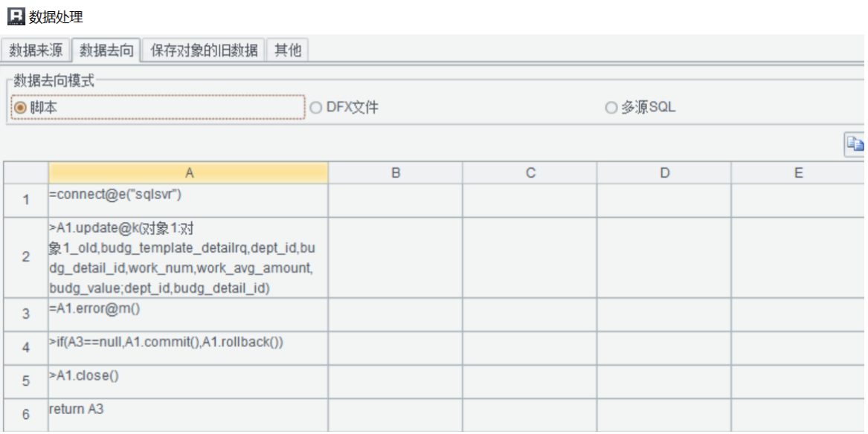Choose the DFX文件 radio option
Viewport: 868px width, 434px height.
point(316,108)
